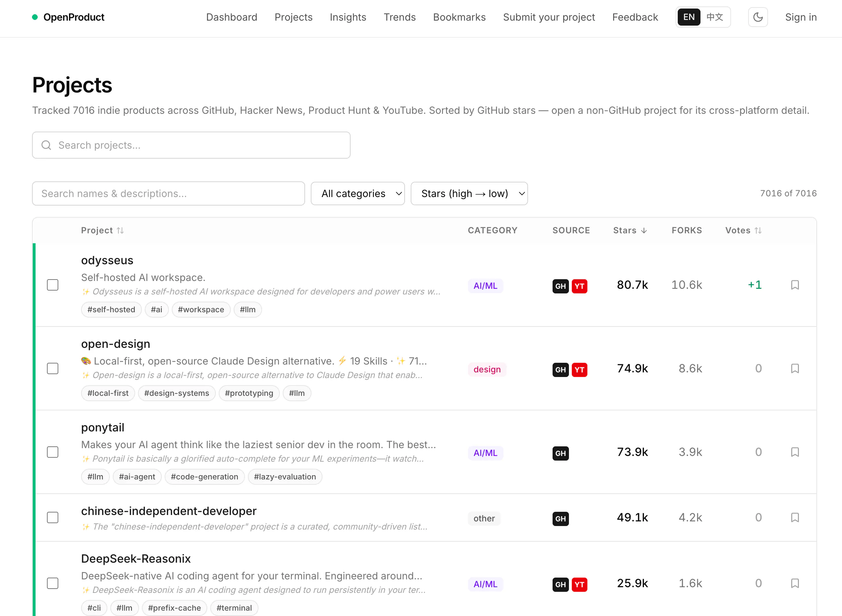This screenshot has height=616, width=842.
Task: Click the #terminal tag
Action: click(234, 608)
